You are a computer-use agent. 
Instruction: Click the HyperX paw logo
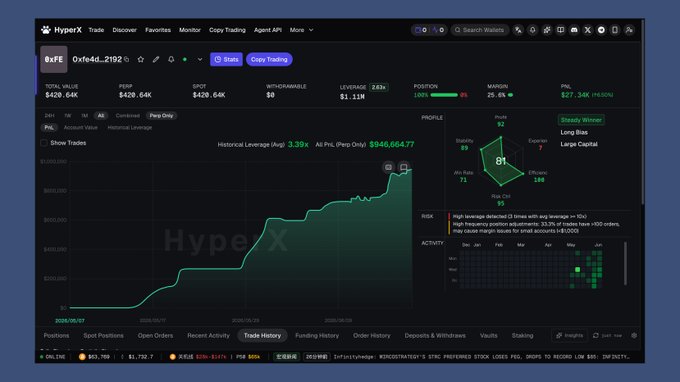pos(46,30)
